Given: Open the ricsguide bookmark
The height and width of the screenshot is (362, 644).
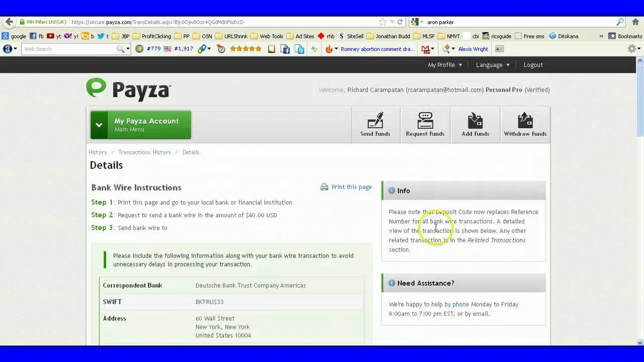Looking at the screenshot, I should click(497, 36).
